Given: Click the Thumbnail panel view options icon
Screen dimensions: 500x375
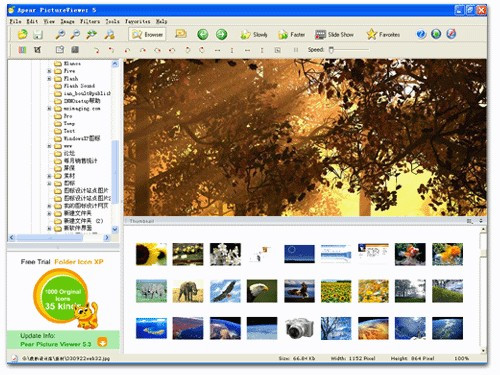Looking at the screenshot, I should coord(470,221).
